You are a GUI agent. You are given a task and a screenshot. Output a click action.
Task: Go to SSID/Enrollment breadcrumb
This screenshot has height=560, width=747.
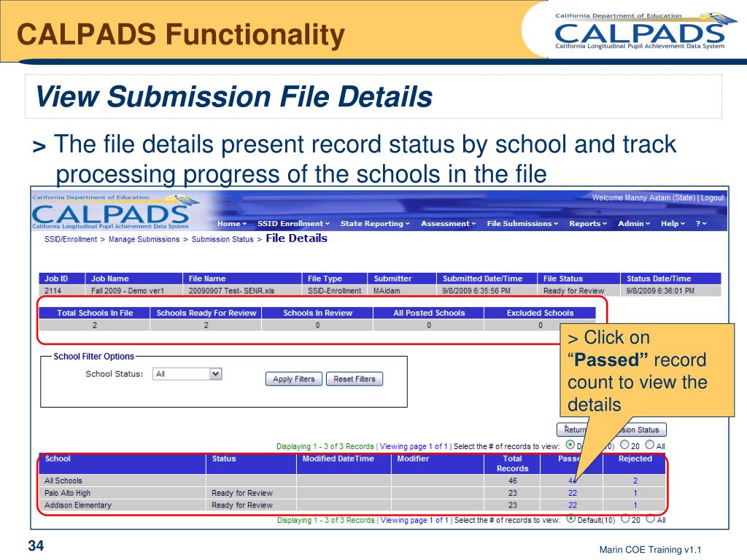[x=71, y=239]
